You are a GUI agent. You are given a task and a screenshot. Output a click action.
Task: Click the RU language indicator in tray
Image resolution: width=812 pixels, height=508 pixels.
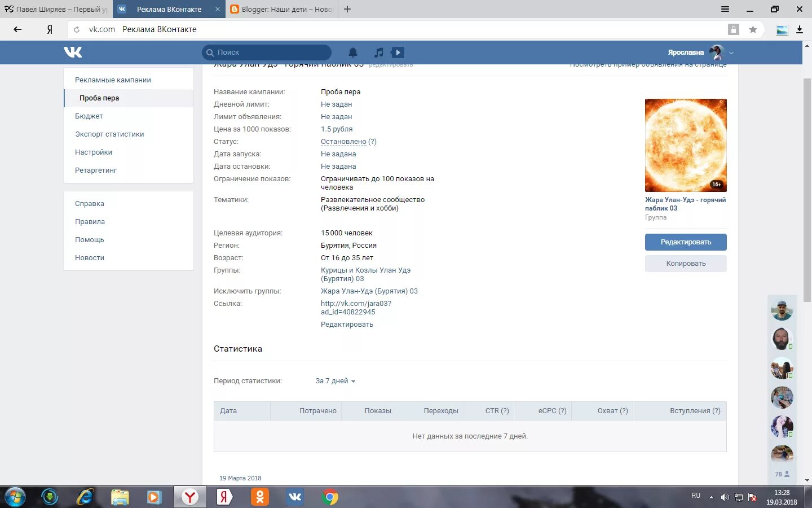[x=696, y=496]
